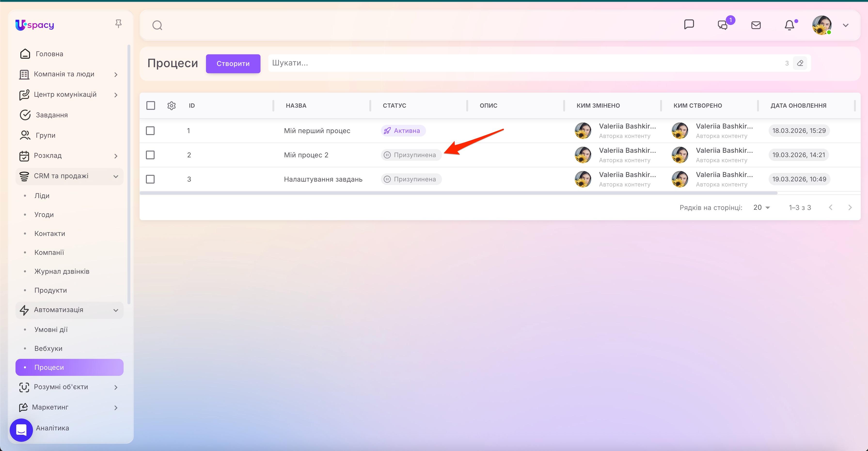Screen dimensions: 868x451
Task: Go to Угоди in CRM menu
Action: 44,215
